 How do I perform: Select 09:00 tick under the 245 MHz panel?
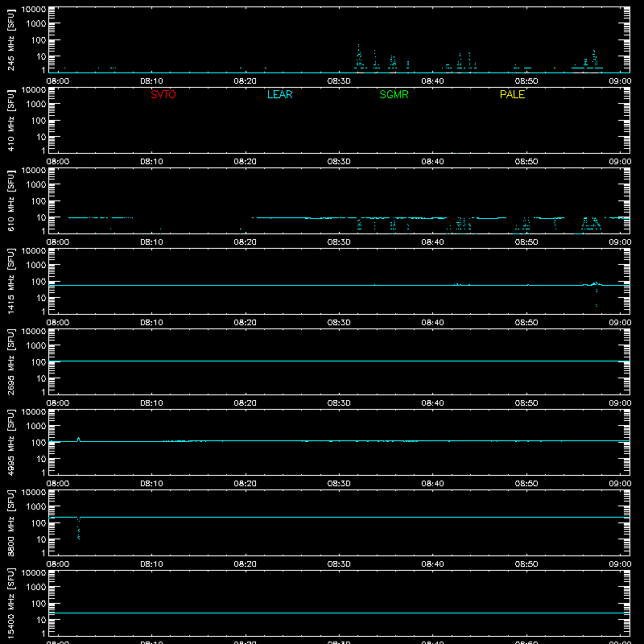620,81
